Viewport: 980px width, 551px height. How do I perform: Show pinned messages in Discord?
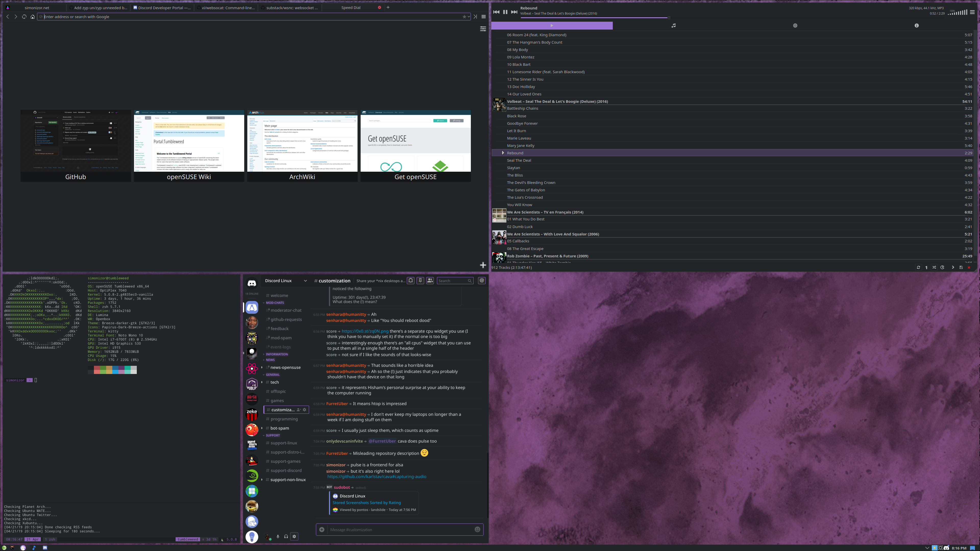point(420,281)
